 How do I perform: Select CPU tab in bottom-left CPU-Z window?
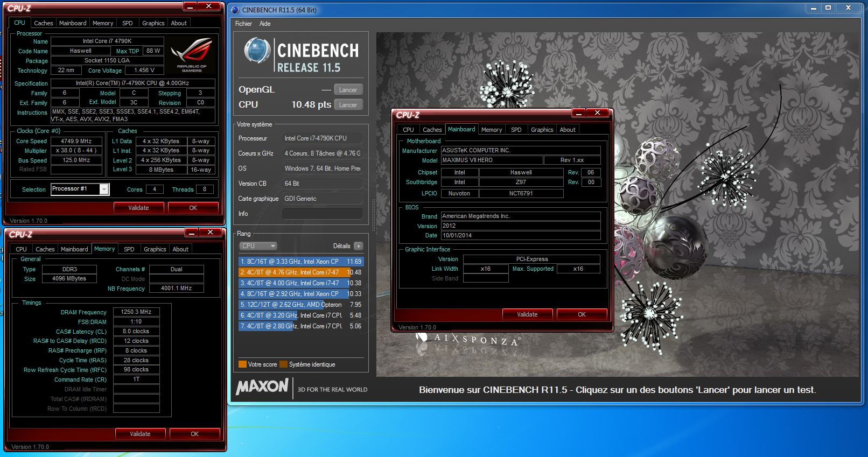[x=21, y=249]
